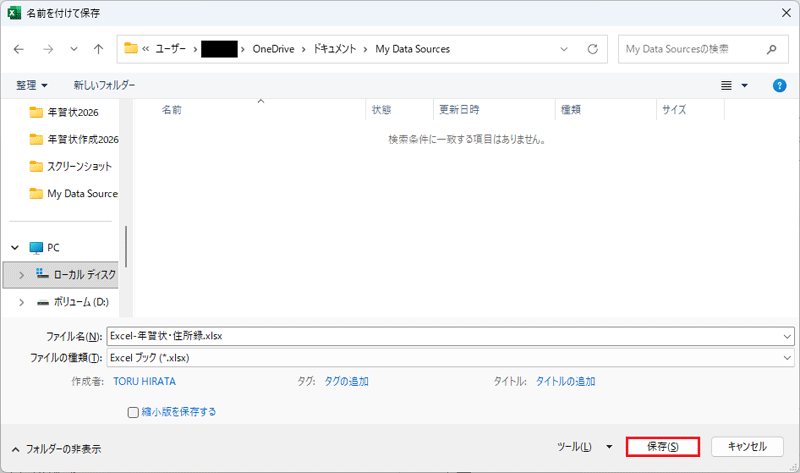This screenshot has width=800, height=473.
Task: Click the refresh button in address bar
Action: point(593,49)
